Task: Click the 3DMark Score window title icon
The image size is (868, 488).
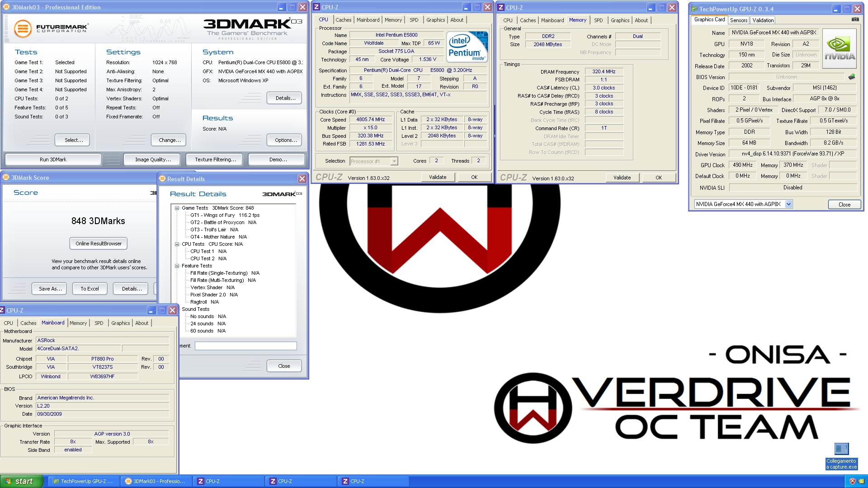Action: coord(6,178)
